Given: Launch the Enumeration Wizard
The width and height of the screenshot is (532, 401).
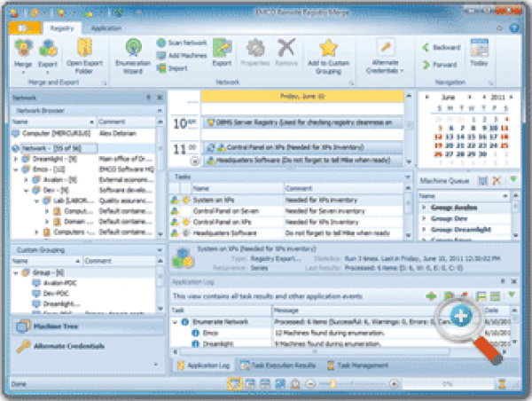Looking at the screenshot, I should [133, 56].
